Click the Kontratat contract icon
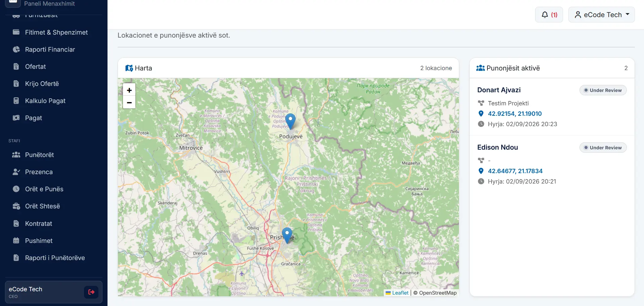This screenshot has width=644, height=306. [x=16, y=223]
